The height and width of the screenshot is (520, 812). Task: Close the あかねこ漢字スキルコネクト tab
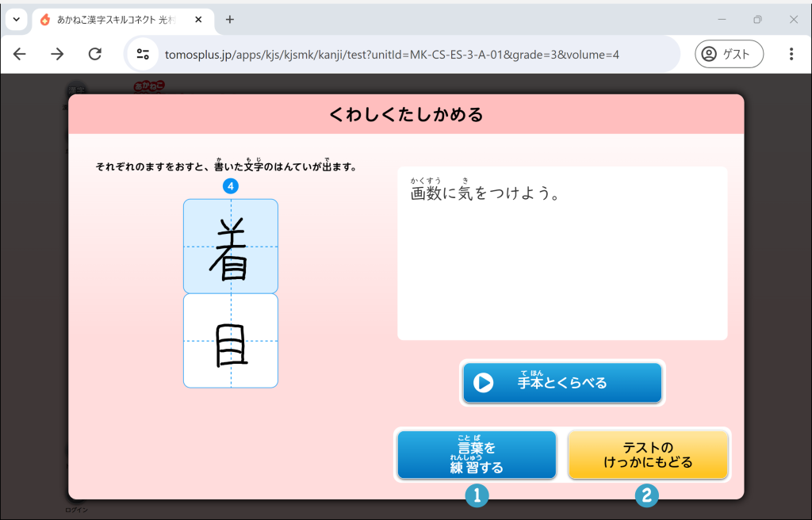coord(198,20)
